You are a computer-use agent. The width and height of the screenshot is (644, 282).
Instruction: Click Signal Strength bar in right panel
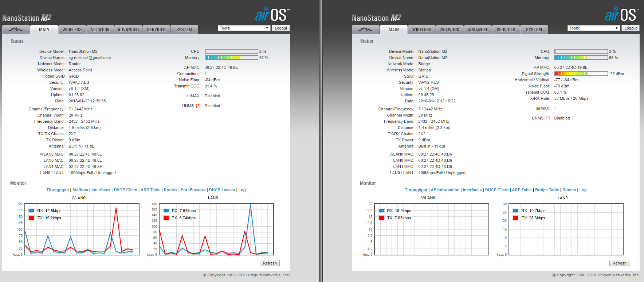pyautogui.click(x=581, y=74)
